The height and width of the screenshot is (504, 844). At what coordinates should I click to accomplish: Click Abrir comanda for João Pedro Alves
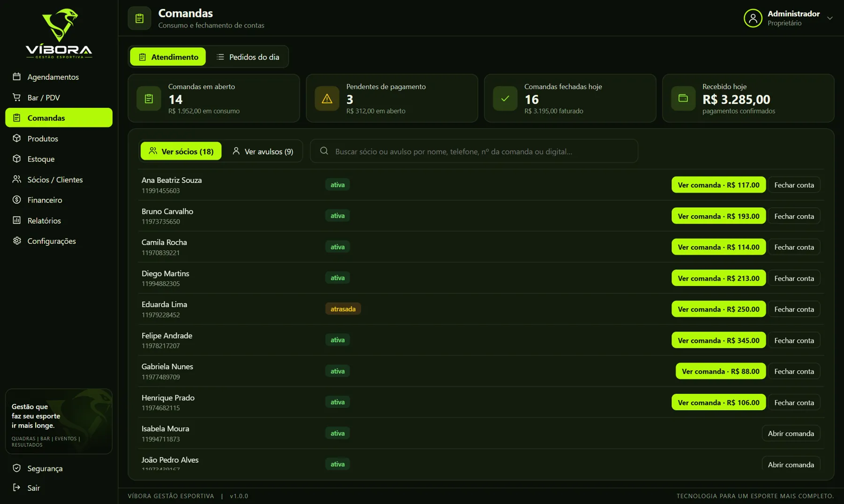[x=791, y=464]
